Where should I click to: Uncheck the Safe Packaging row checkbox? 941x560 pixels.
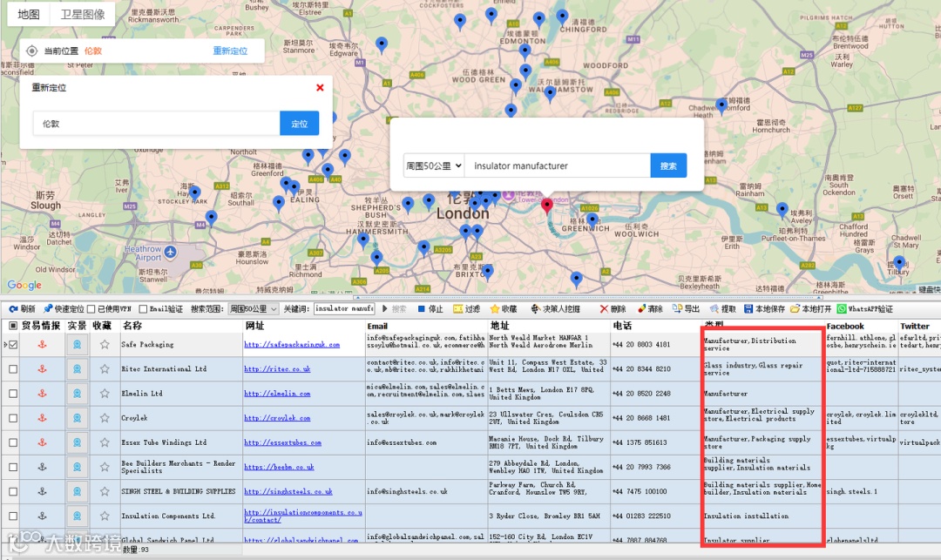coord(13,344)
